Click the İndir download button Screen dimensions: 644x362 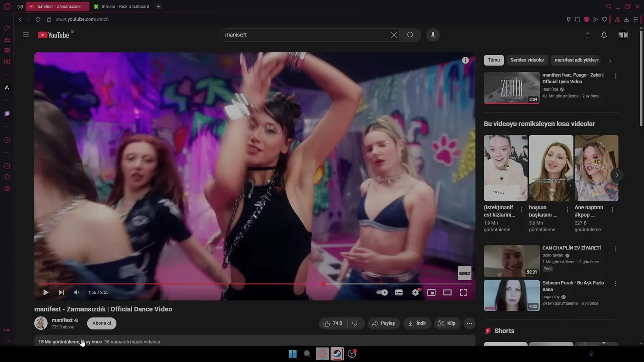coord(417,323)
